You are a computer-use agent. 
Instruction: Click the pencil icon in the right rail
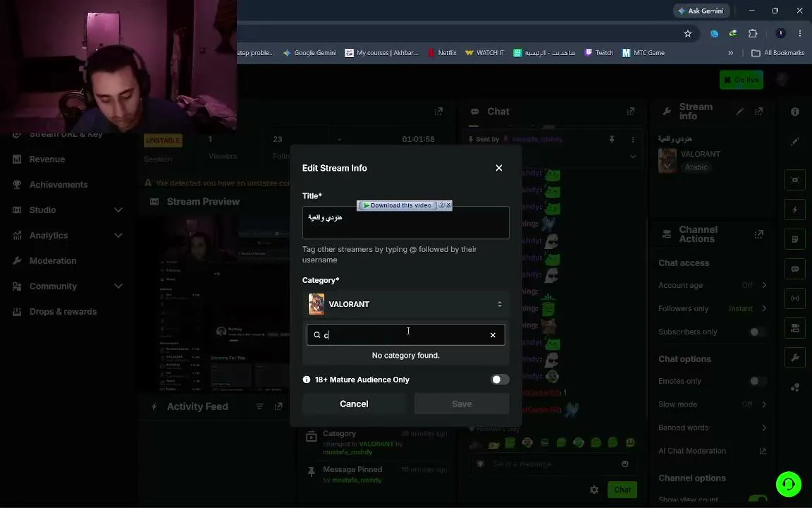point(795,142)
